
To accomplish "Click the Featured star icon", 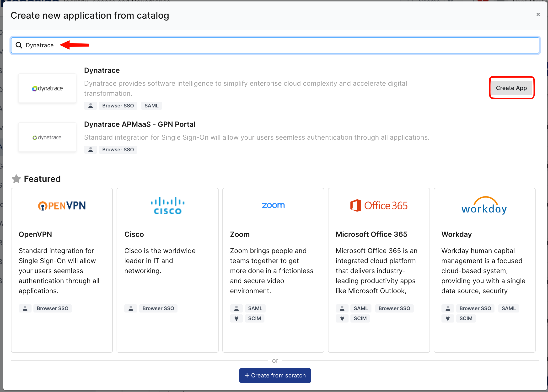I will click(x=16, y=179).
